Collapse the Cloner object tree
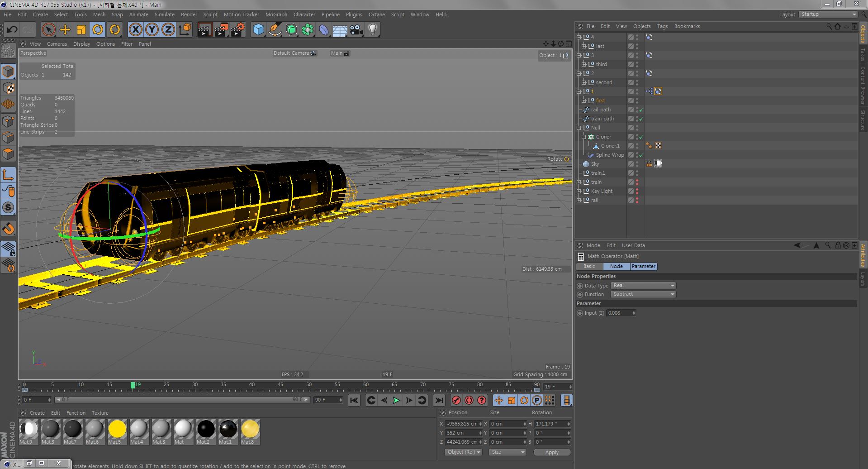This screenshot has width=868, height=469. click(584, 137)
